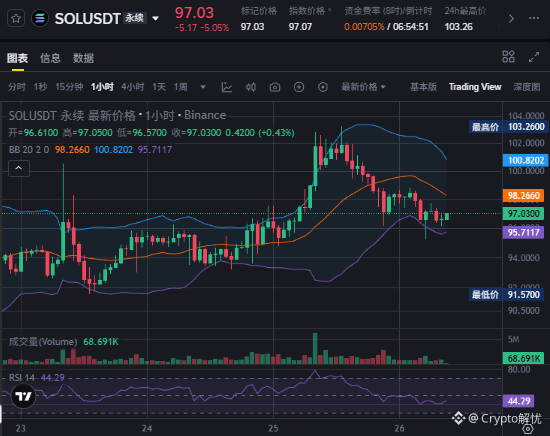Click the 永续 perpetual contract badge

tap(135, 18)
